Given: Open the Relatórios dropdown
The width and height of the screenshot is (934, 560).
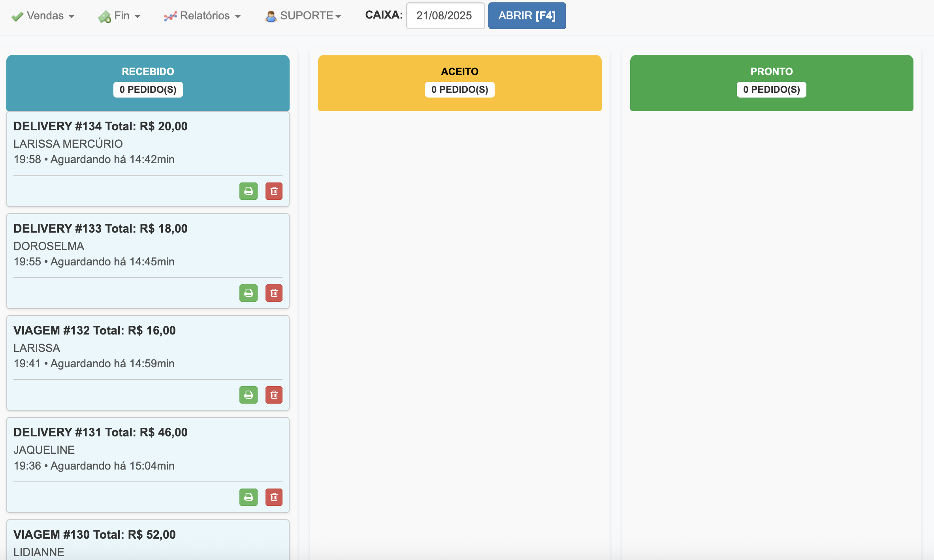Looking at the screenshot, I should click(203, 16).
